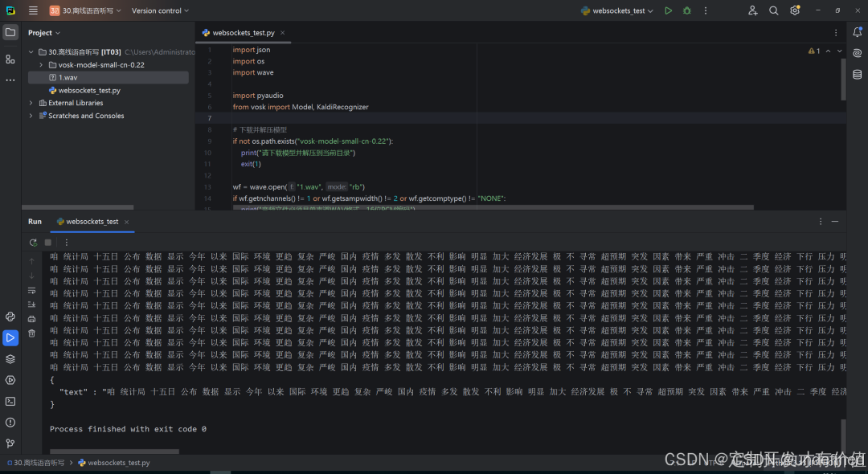Screen dimensions: 868x474
Task: Open the websockets_test run configuration dropdown
Action: coord(617,10)
